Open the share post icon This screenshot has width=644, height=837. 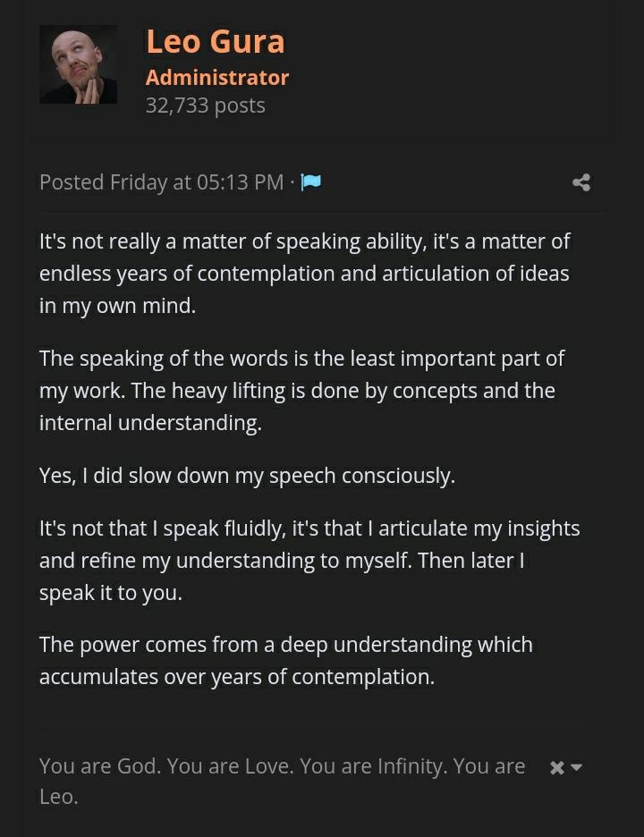click(x=581, y=182)
